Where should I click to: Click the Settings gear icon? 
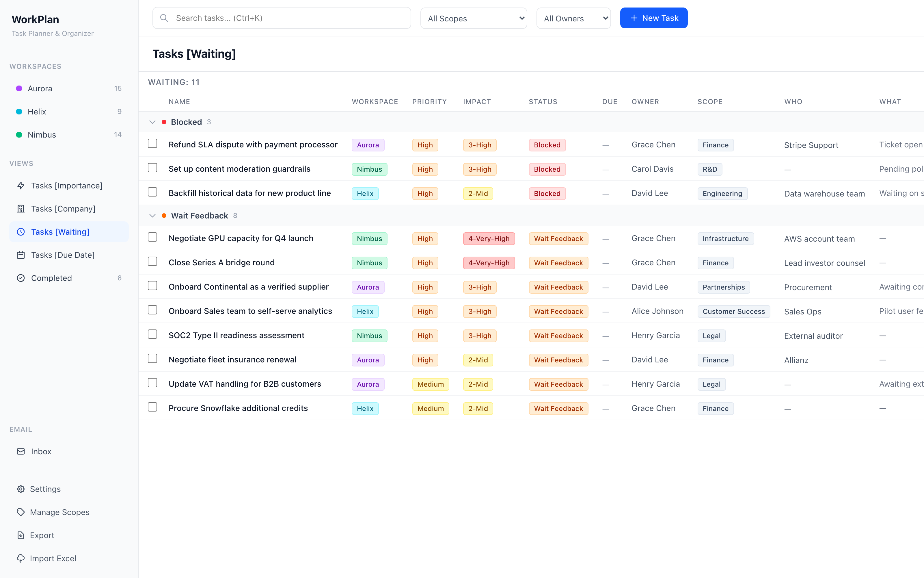point(21,489)
